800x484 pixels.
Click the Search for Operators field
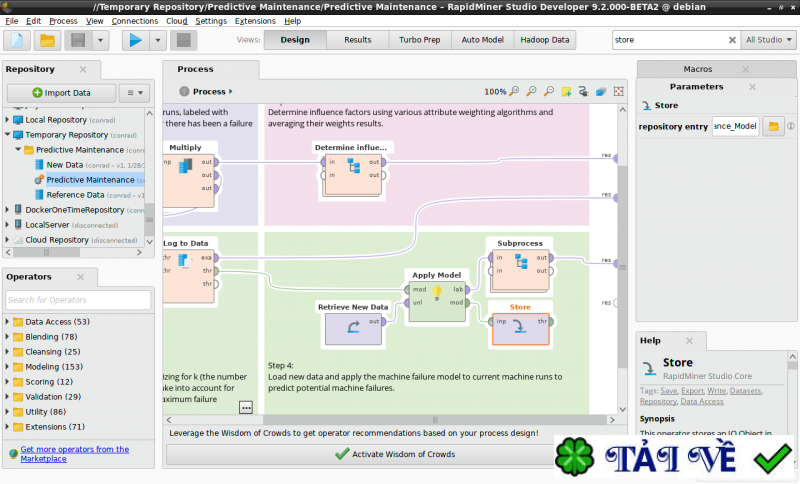[x=78, y=300]
